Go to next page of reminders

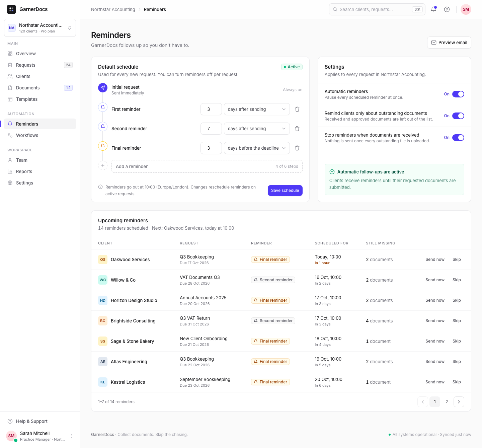pyautogui.click(x=459, y=402)
